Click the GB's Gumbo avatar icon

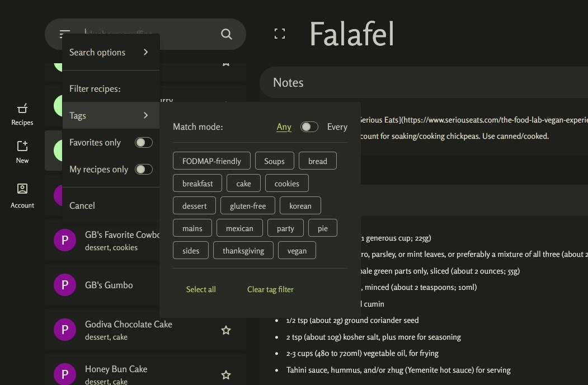click(x=65, y=285)
